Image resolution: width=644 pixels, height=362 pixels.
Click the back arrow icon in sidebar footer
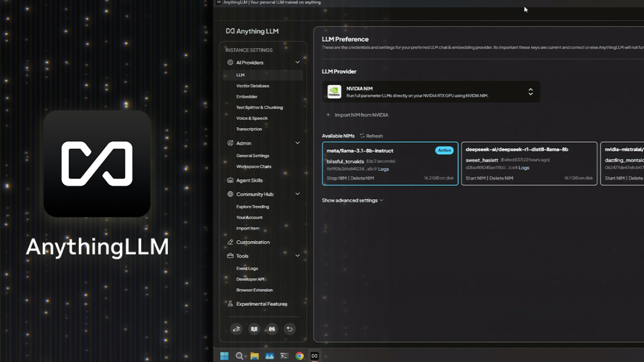coord(290,329)
